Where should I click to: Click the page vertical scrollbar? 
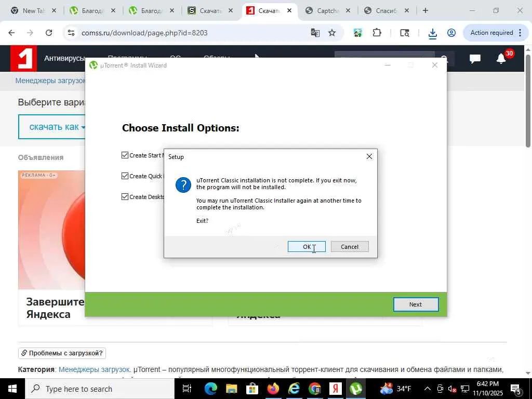(x=528, y=101)
